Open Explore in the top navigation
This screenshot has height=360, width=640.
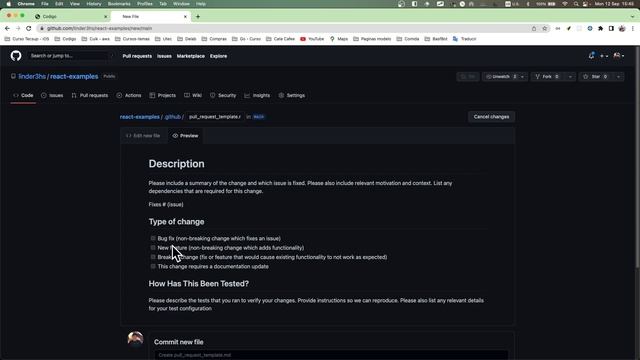point(218,56)
